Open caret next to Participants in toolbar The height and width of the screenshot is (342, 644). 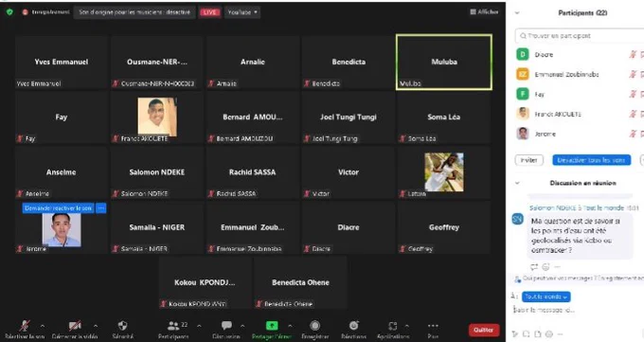click(199, 326)
